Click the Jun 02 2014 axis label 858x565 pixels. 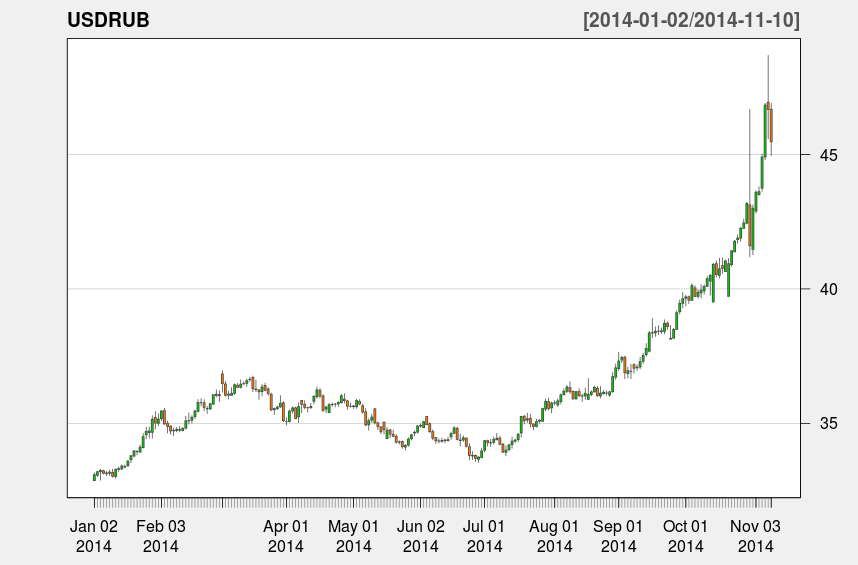pos(420,536)
